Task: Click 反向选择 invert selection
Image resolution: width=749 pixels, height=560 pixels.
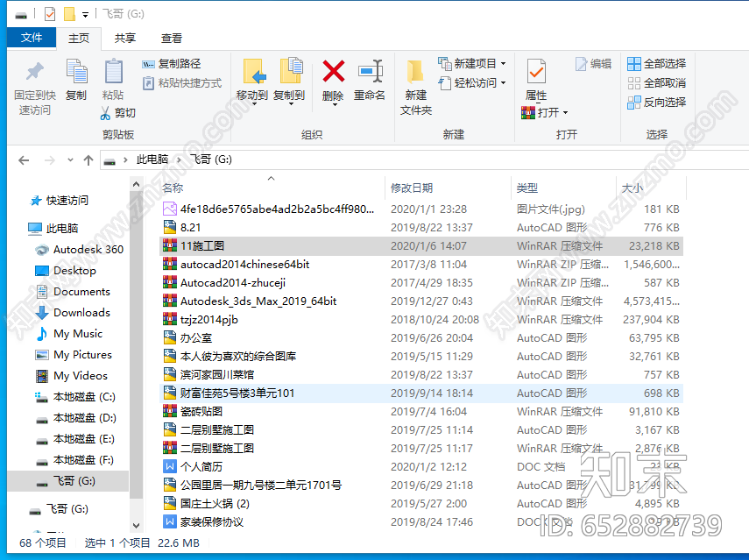Action: (657, 103)
